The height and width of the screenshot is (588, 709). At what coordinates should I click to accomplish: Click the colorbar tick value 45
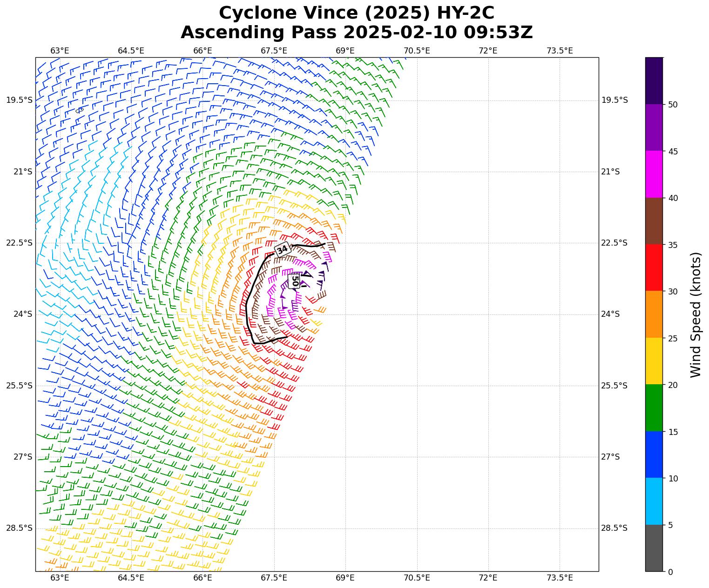(673, 151)
